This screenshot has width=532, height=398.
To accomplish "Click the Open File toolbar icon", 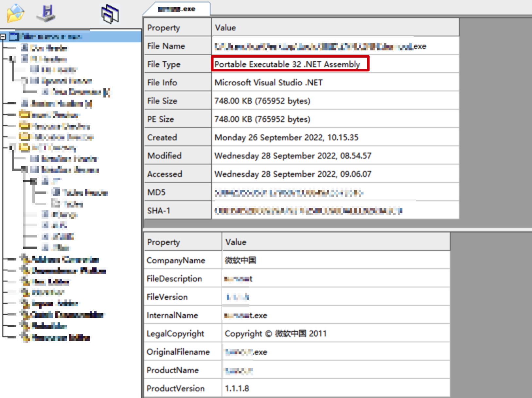I will click(15, 13).
